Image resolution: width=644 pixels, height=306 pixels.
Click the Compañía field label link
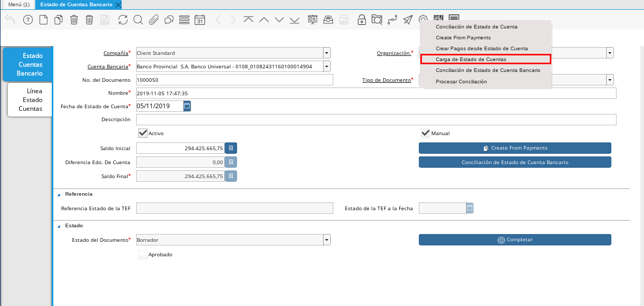coord(116,53)
